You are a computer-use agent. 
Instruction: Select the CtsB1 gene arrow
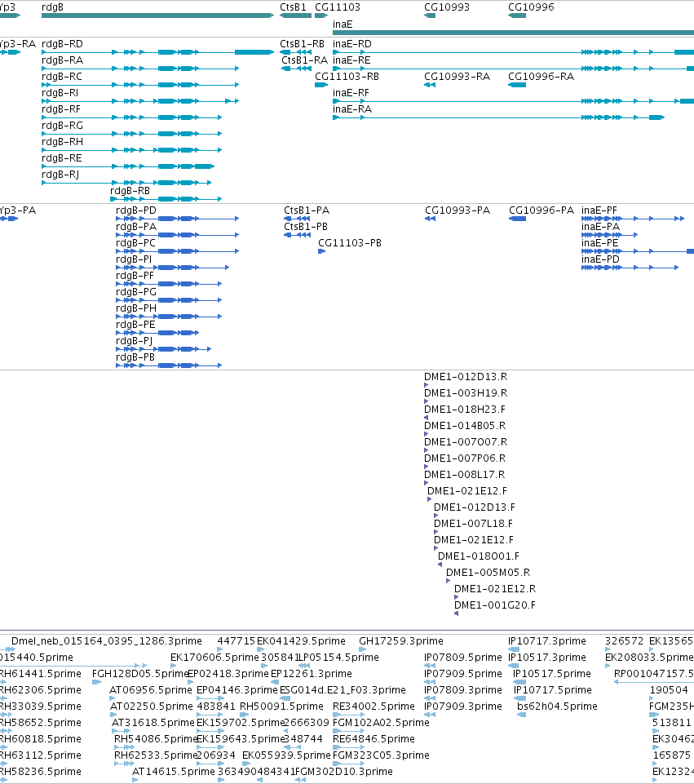click(296, 16)
